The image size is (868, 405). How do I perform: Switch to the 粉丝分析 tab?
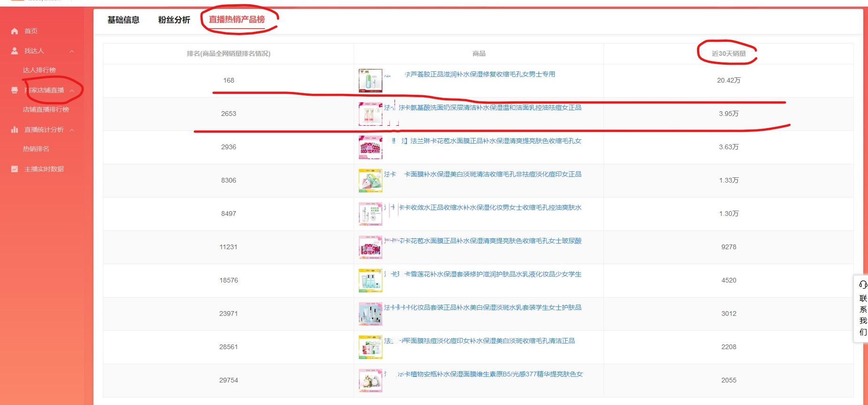tap(174, 20)
